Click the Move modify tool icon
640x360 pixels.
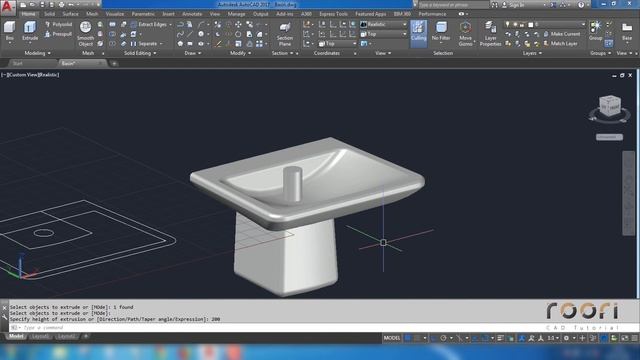tap(238, 25)
